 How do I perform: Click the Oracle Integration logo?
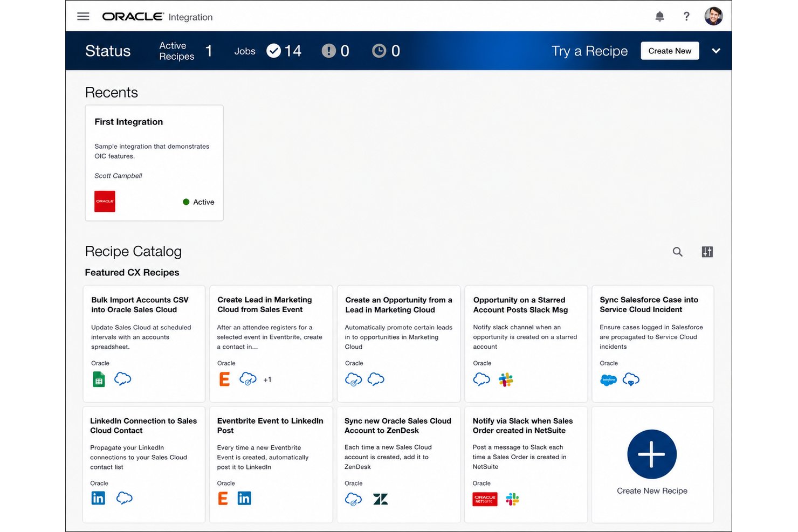[157, 17]
